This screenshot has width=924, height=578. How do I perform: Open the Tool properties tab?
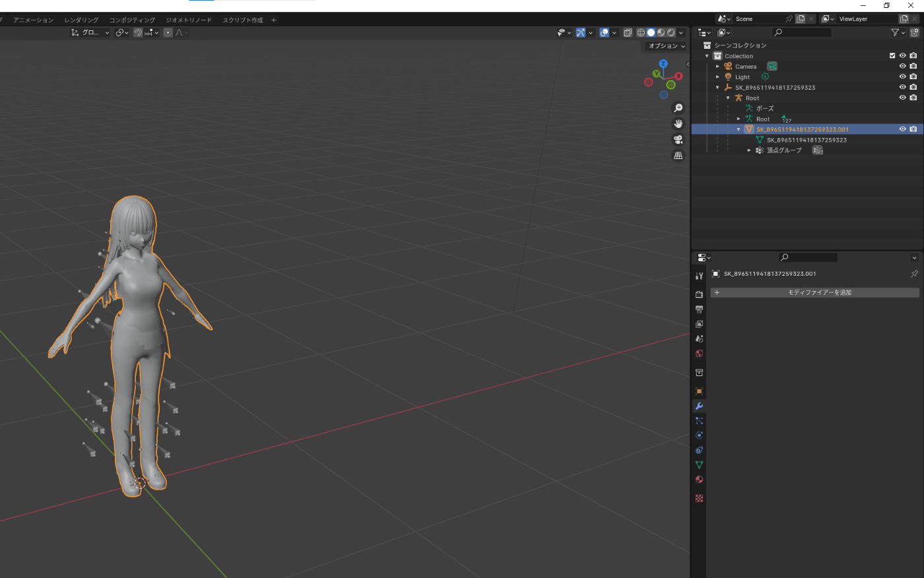tap(699, 276)
